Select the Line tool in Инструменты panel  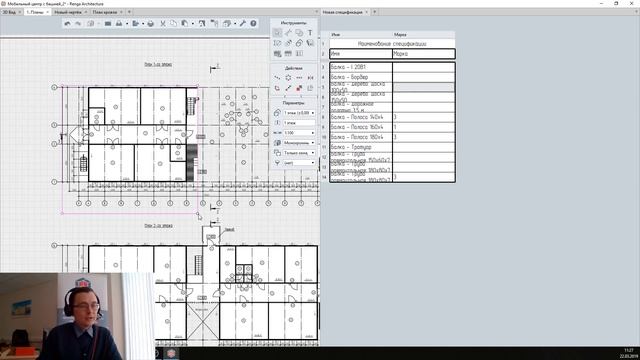(288, 33)
